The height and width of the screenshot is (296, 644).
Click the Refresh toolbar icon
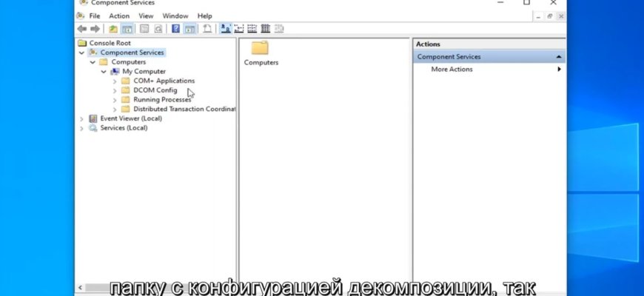[158, 29]
